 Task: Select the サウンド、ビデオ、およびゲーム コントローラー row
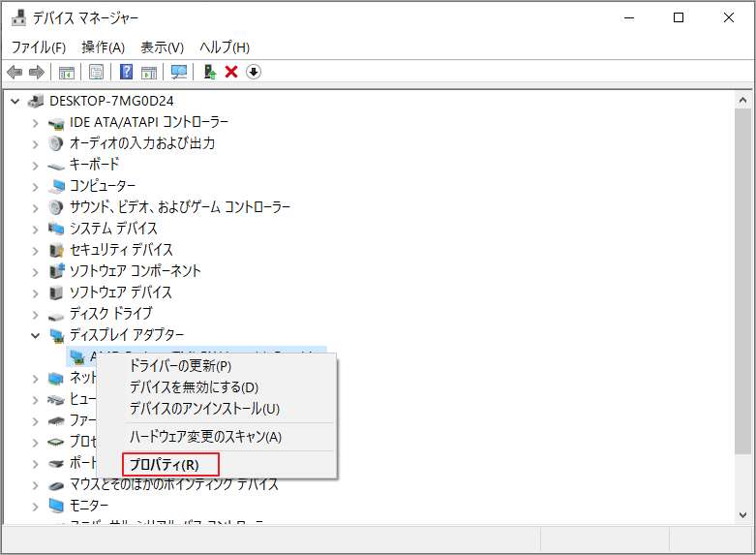[x=180, y=207]
